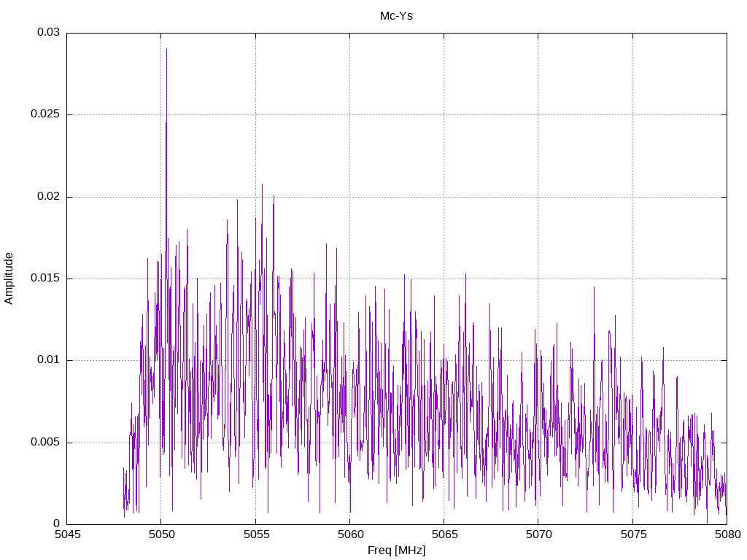
Task: Click the 0.02 y-axis tick label
Action: tap(49, 196)
